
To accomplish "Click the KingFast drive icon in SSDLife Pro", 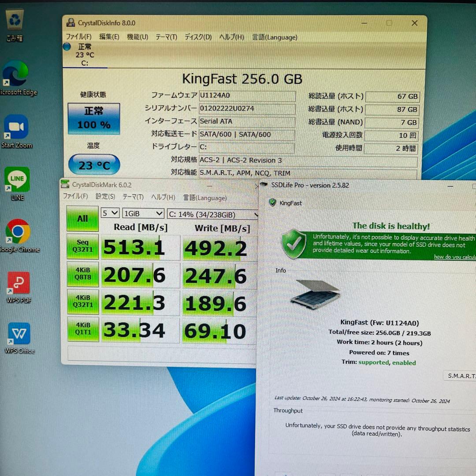I will 272,203.
